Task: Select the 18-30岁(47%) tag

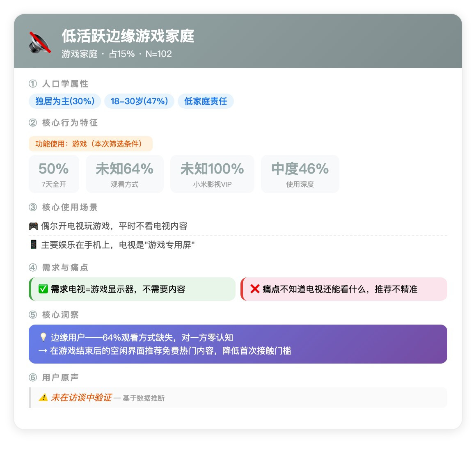Action: pyautogui.click(x=139, y=101)
